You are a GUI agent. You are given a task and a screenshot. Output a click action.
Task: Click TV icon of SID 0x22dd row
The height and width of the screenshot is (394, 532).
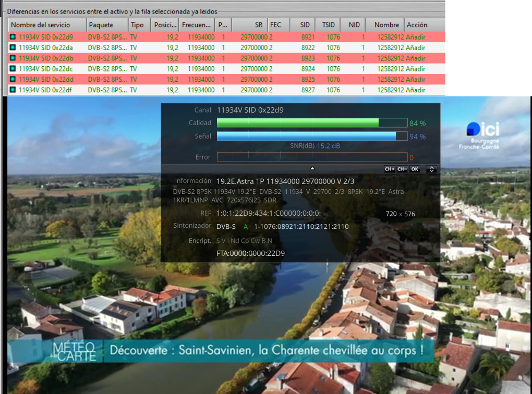pos(13,79)
